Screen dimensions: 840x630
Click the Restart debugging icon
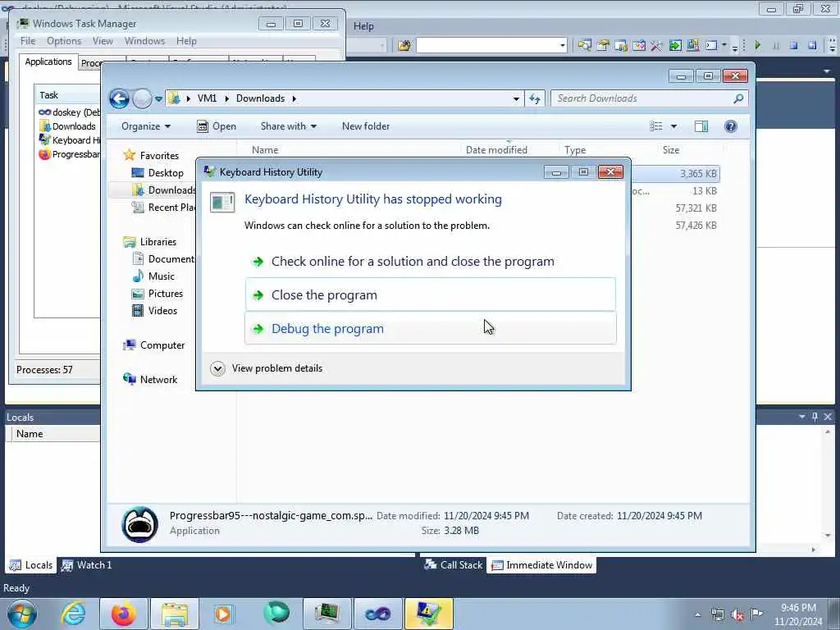[x=812, y=45]
